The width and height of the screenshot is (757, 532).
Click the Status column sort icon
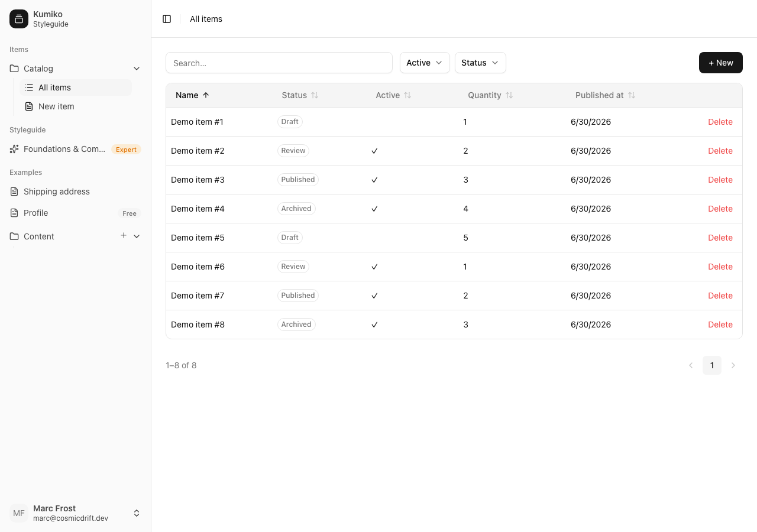point(315,95)
